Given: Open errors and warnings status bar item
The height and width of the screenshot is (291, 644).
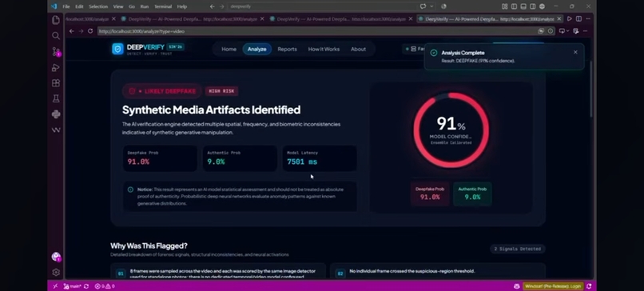Looking at the screenshot, I should 105,286.
